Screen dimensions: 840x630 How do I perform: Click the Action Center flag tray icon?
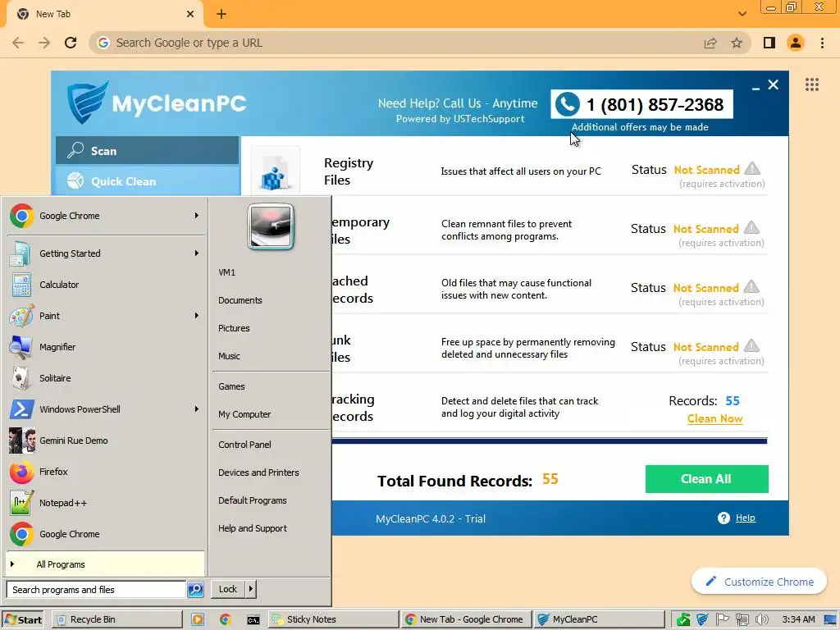point(723,619)
